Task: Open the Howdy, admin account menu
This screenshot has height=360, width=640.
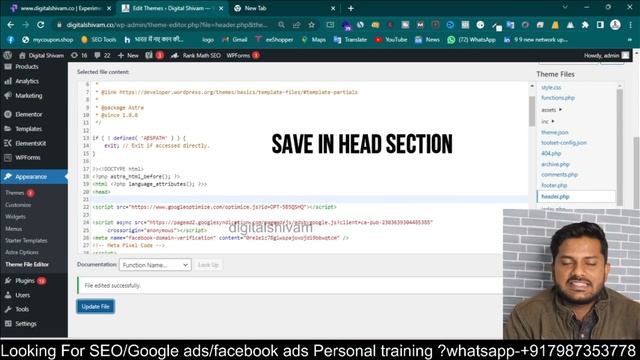Action: click(607, 56)
